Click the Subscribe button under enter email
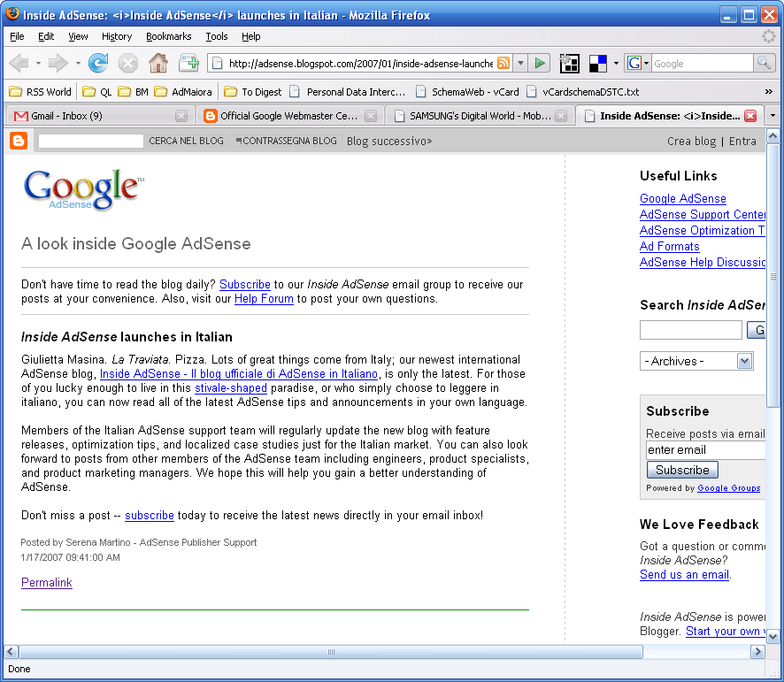784x682 pixels. (x=682, y=470)
